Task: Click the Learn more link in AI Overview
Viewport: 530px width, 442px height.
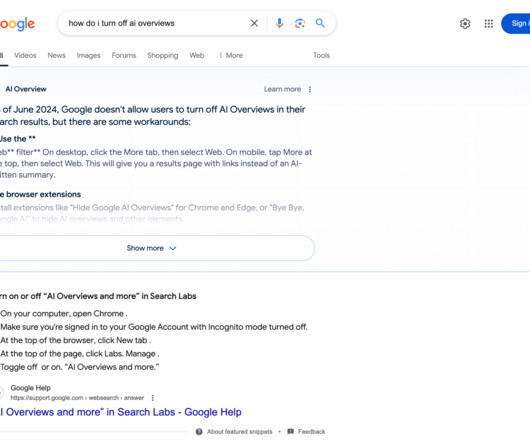Action: (x=282, y=89)
